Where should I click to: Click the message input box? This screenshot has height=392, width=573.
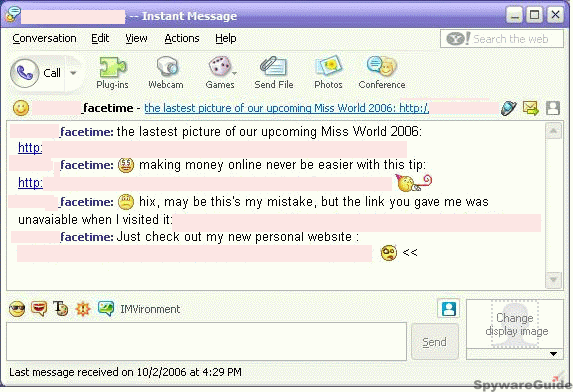pyautogui.click(x=206, y=341)
